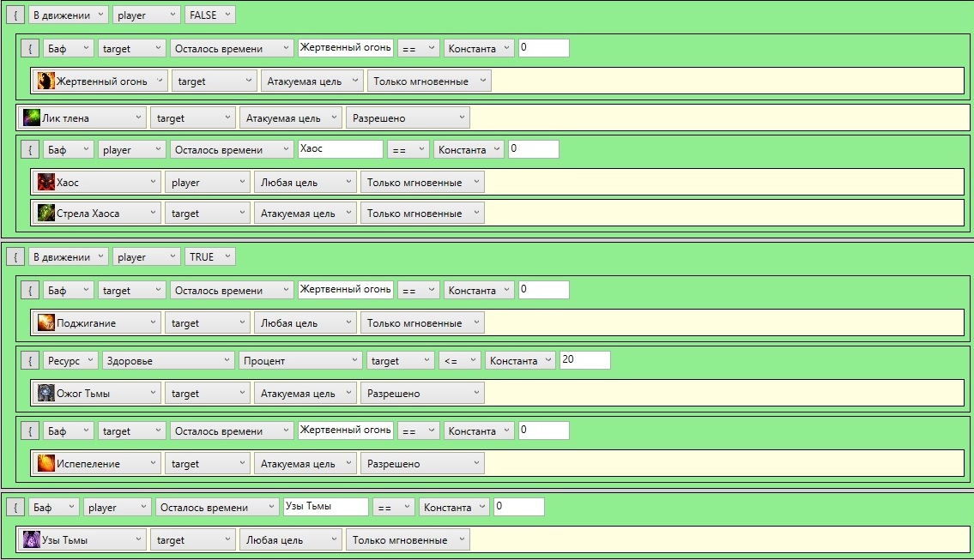Collapse the В движении FALSE block brace button
The width and height of the screenshot is (974, 560).
coord(15,16)
